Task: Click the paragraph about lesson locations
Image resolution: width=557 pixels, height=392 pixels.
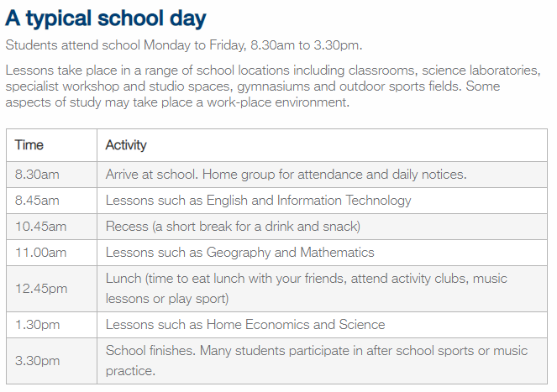Action: [x=273, y=86]
